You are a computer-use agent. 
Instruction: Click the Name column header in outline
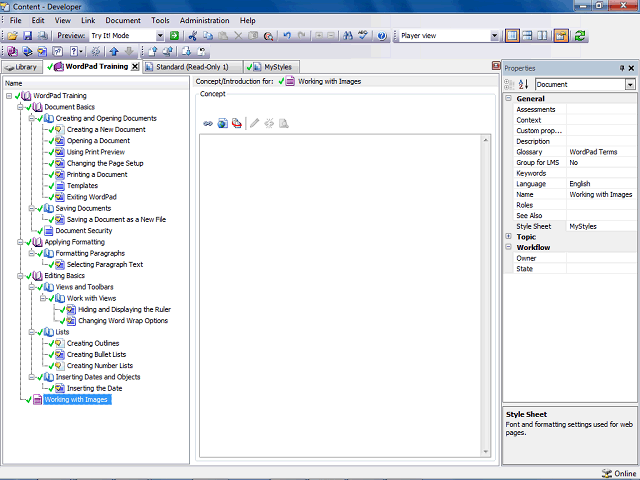tap(96, 83)
